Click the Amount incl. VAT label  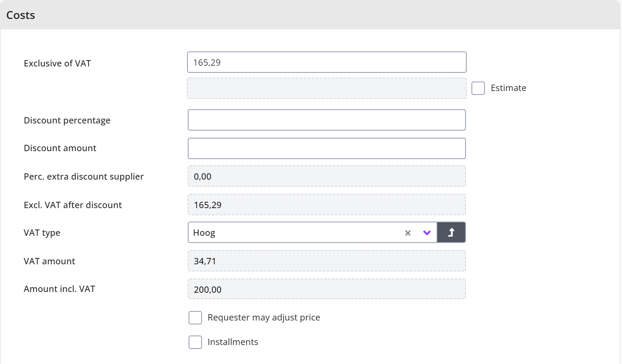pyautogui.click(x=59, y=289)
